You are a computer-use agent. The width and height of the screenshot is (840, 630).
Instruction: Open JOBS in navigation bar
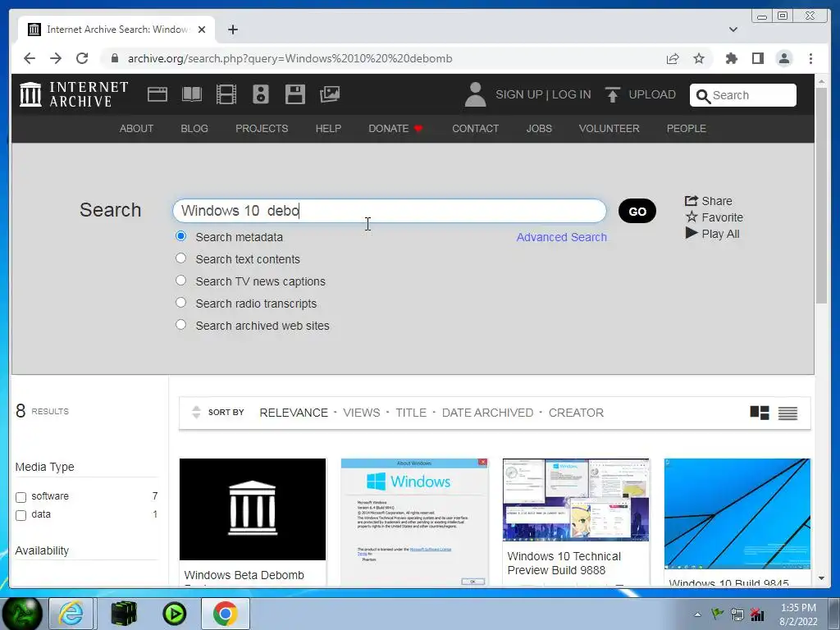(x=539, y=129)
